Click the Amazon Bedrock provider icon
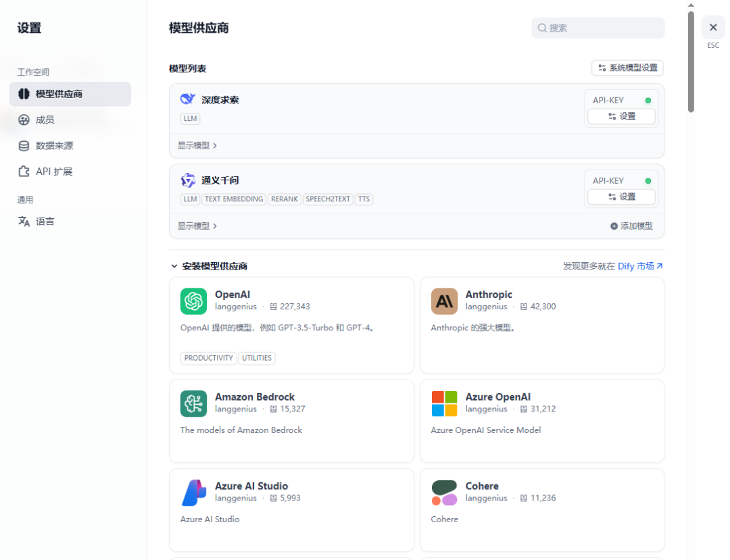730x560 pixels. coord(193,404)
